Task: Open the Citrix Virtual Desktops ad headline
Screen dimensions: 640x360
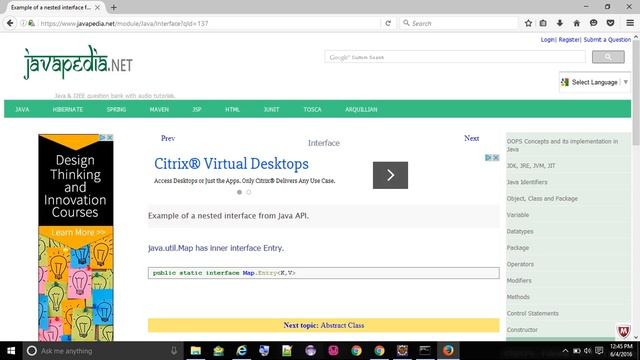Action: (x=231, y=164)
